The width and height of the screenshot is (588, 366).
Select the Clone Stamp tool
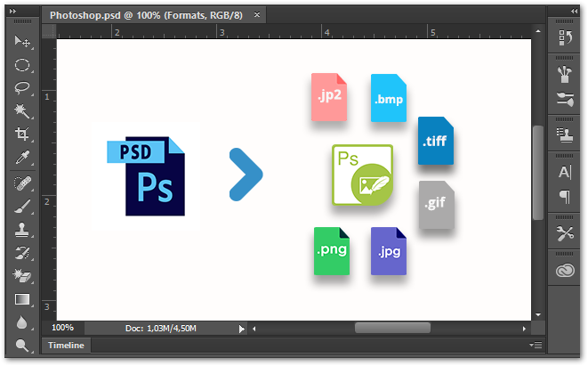(x=22, y=230)
